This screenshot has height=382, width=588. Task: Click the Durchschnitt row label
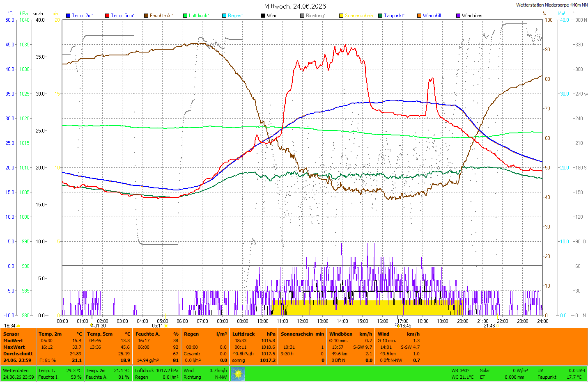tap(18, 354)
